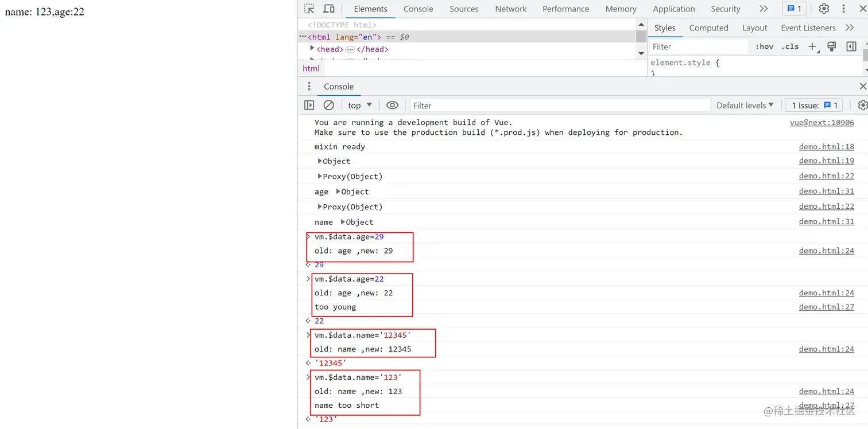Toggle the .cls element classes panel

(x=790, y=46)
